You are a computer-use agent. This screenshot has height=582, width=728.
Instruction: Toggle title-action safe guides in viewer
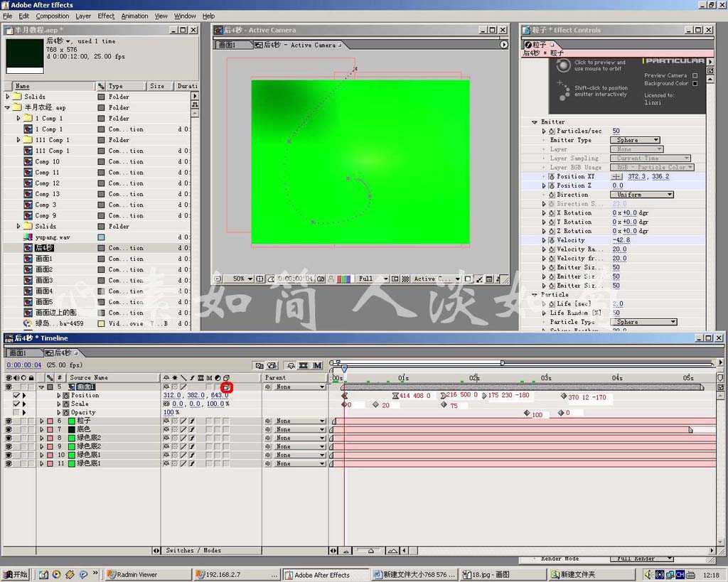[x=260, y=279]
